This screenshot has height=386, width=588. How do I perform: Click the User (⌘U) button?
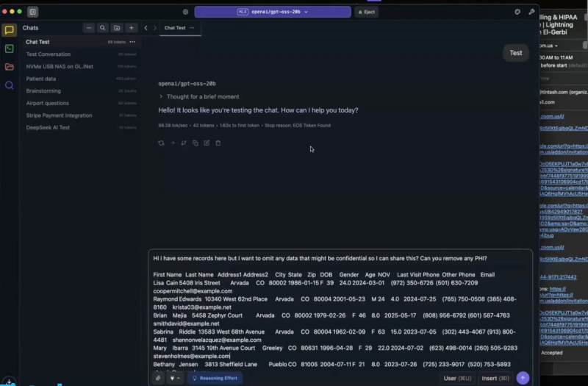tap(457, 378)
